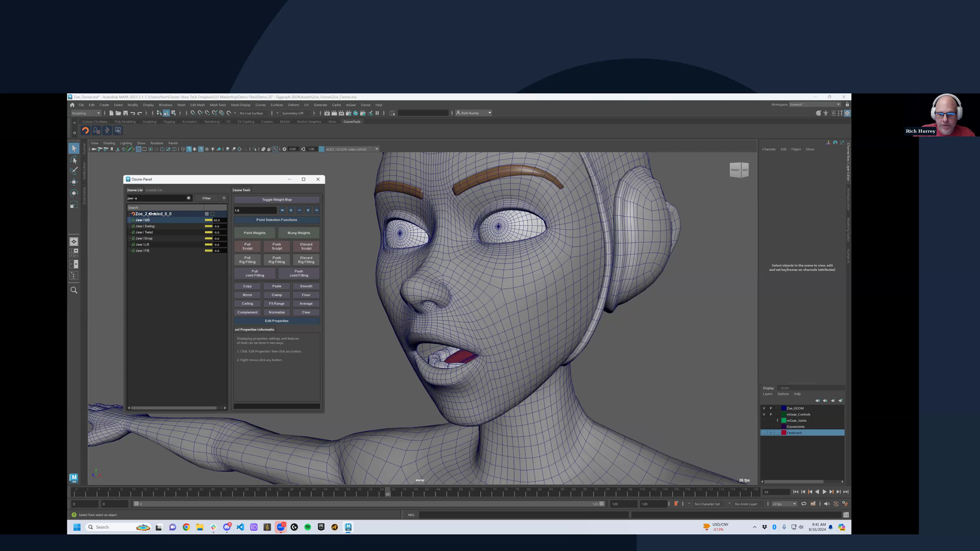Click the Filter button in Ozone List

pyautogui.click(x=207, y=198)
